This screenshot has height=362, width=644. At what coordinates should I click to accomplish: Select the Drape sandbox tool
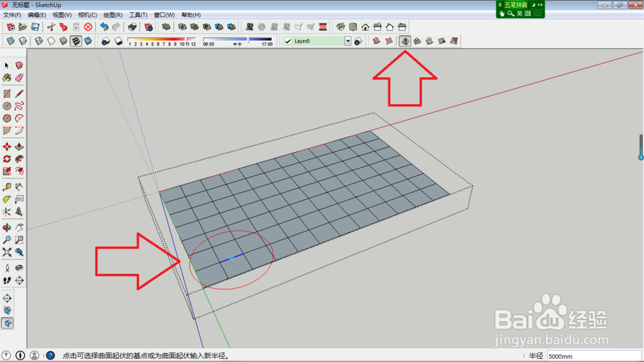point(429,41)
